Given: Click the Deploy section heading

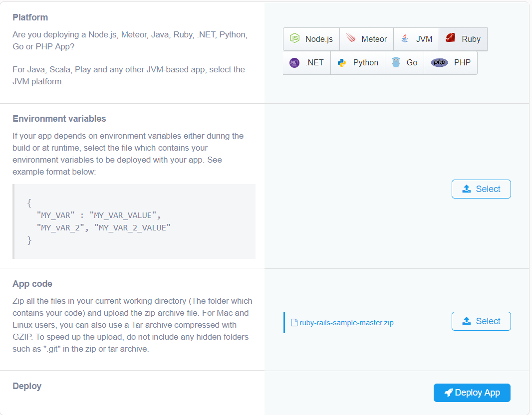Looking at the screenshot, I should point(27,386).
